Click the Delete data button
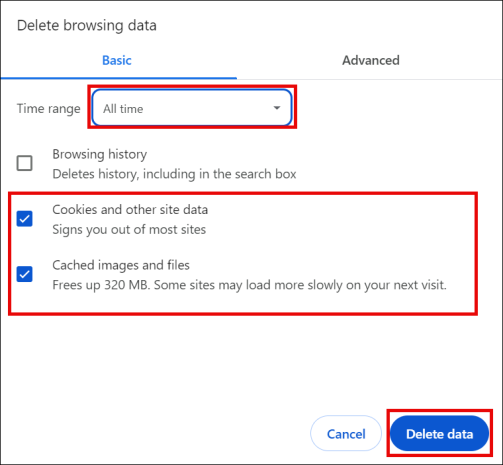 coord(439,433)
